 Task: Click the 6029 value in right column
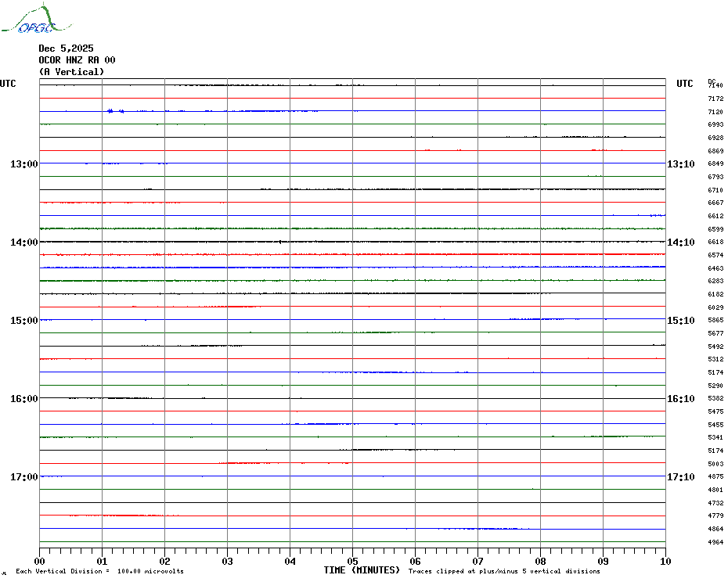[715, 307]
